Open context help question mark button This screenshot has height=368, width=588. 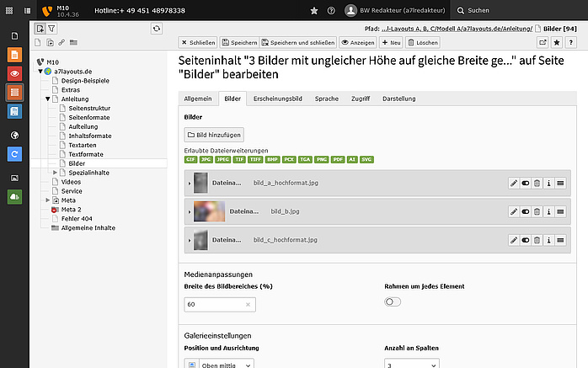point(571,42)
